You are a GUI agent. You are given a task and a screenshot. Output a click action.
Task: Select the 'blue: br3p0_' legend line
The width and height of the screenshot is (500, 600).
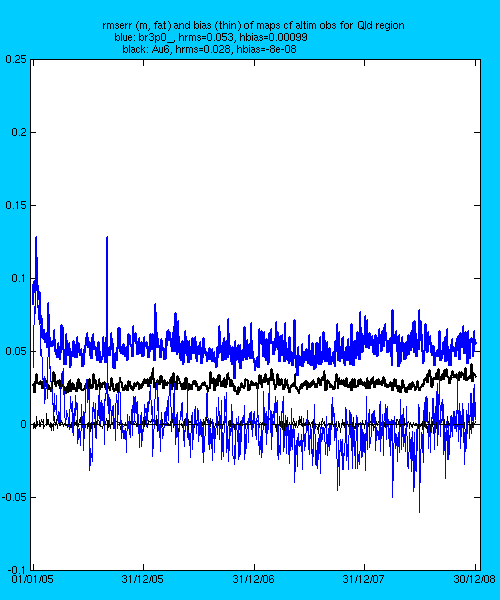click(211, 38)
